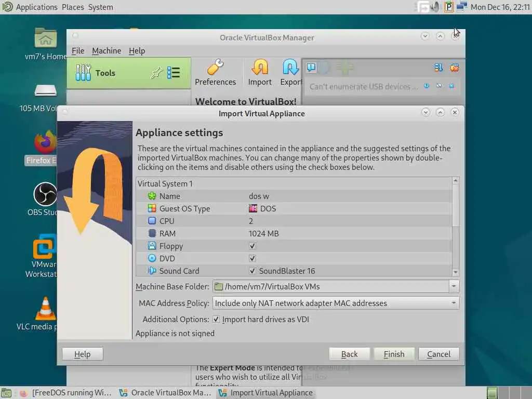This screenshot has height=399, width=532.
Task: Click the notification center speech bubble icon
Action: pyautogui.click(x=311, y=67)
